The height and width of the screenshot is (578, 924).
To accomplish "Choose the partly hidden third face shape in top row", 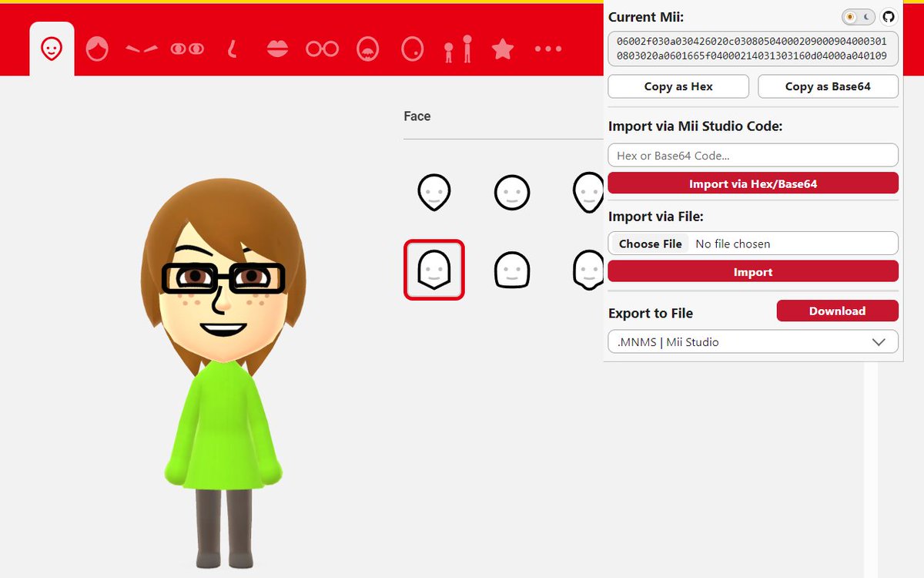I will 588,192.
